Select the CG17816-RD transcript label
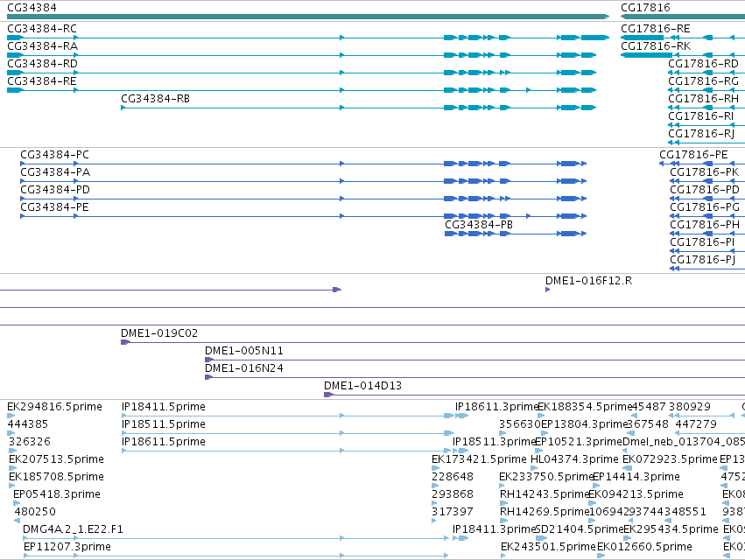This screenshot has width=745, height=560. (703, 64)
